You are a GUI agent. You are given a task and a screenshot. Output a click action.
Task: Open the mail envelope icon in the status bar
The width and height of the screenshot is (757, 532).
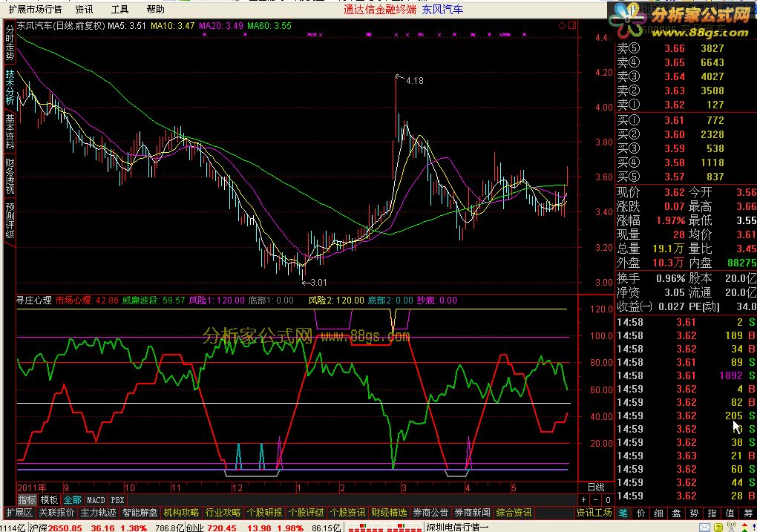point(704,528)
